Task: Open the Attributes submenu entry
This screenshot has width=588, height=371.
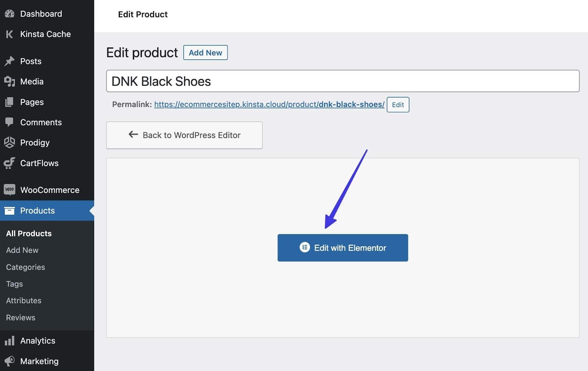Action: pos(24,300)
